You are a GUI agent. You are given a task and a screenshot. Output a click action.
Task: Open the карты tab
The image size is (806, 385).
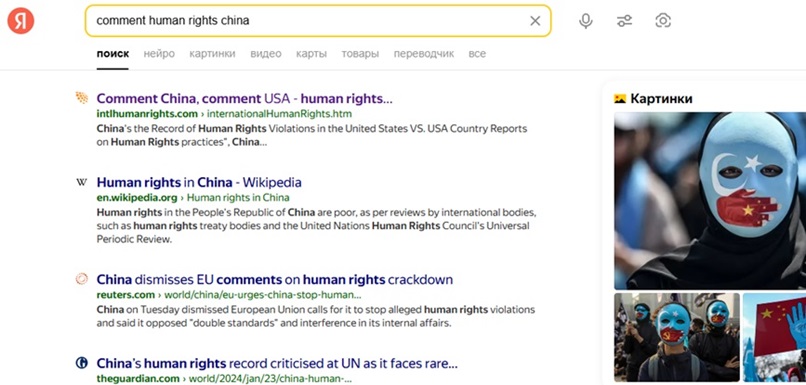pyautogui.click(x=311, y=53)
